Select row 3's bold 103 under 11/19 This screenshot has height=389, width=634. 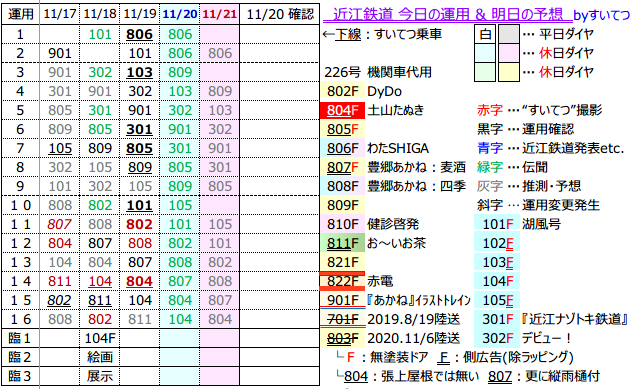click(139, 72)
